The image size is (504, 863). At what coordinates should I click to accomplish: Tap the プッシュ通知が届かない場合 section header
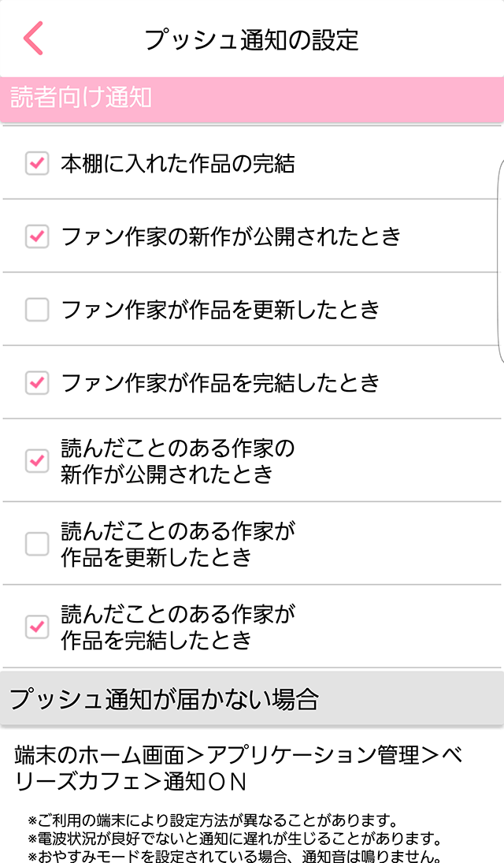[x=164, y=698]
